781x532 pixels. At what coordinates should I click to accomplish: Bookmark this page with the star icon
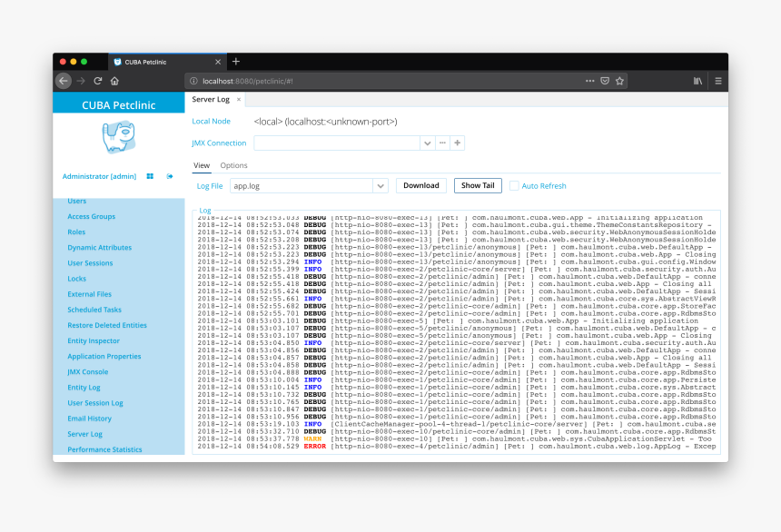[x=619, y=81]
